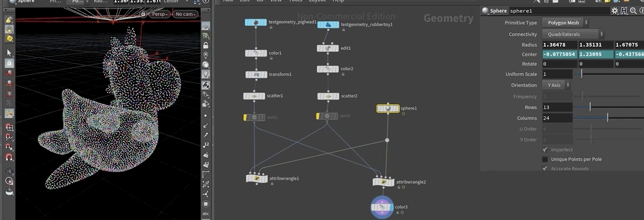Click the third yellow tool icon in left toolbar

[9, 38]
